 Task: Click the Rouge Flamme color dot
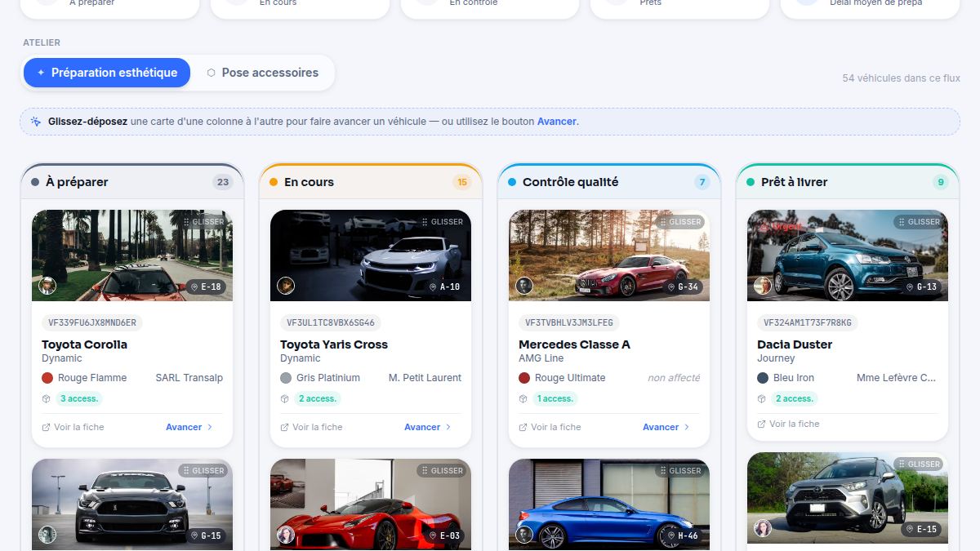pyautogui.click(x=47, y=378)
